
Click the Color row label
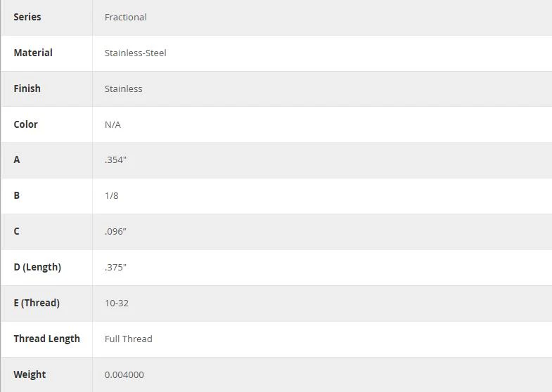tap(25, 124)
